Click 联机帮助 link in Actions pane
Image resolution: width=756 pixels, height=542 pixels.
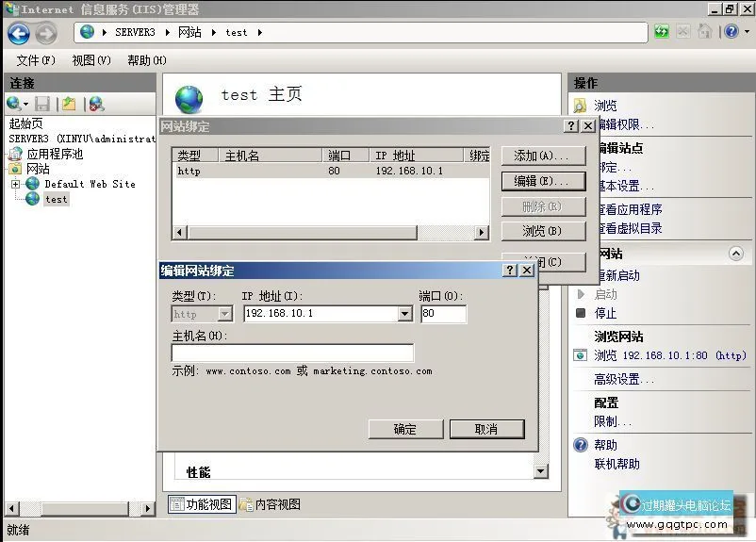point(617,464)
